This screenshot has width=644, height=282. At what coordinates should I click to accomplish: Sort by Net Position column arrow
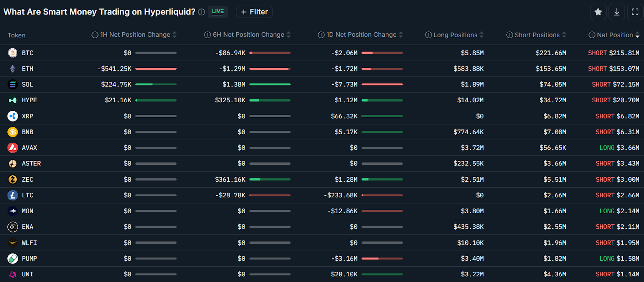637,35
